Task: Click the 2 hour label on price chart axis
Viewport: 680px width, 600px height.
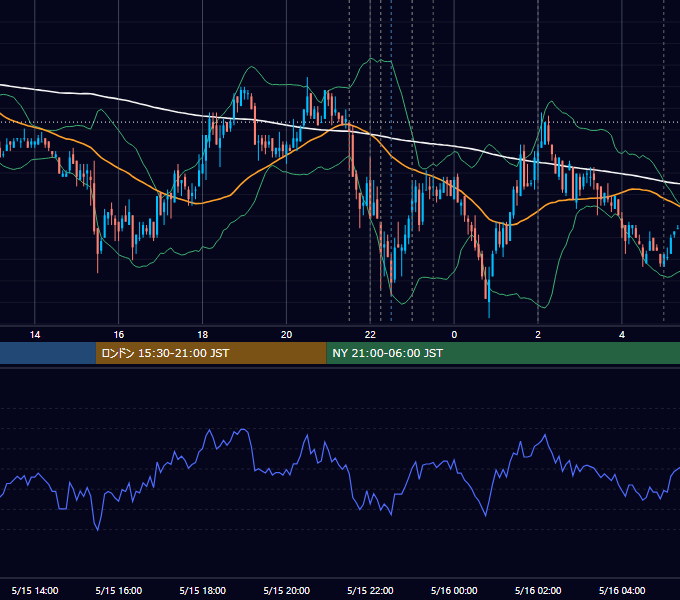Action: pos(538,335)
